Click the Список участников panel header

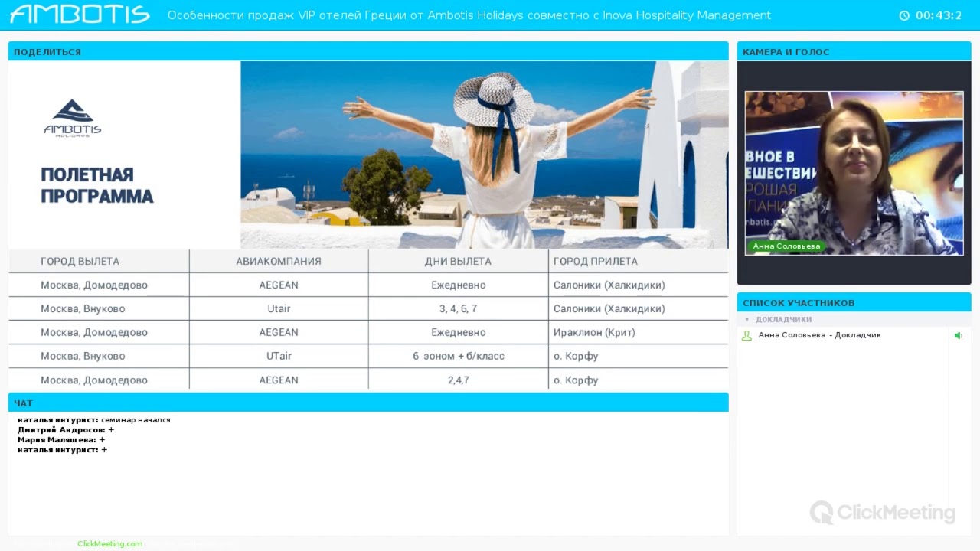tap(854, 302)
